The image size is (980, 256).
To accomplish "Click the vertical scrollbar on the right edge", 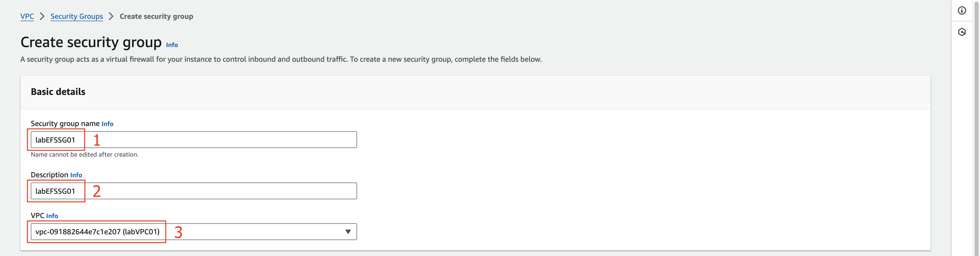I will 976,128.
